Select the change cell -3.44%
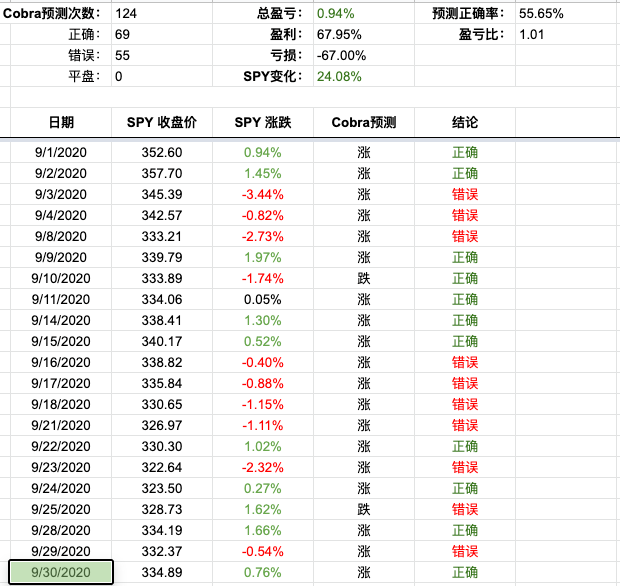 263,194
